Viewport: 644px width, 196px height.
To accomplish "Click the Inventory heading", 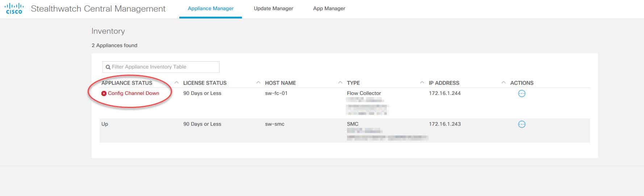I will pos(108,31).
